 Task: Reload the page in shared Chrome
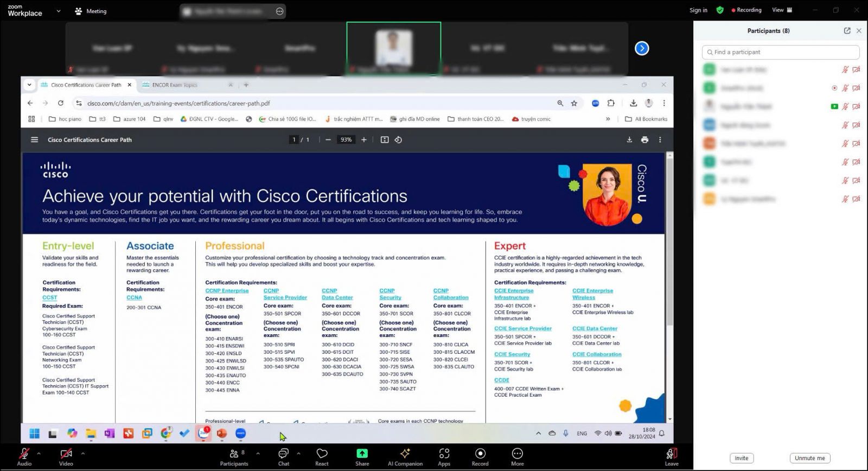point(61,103)
